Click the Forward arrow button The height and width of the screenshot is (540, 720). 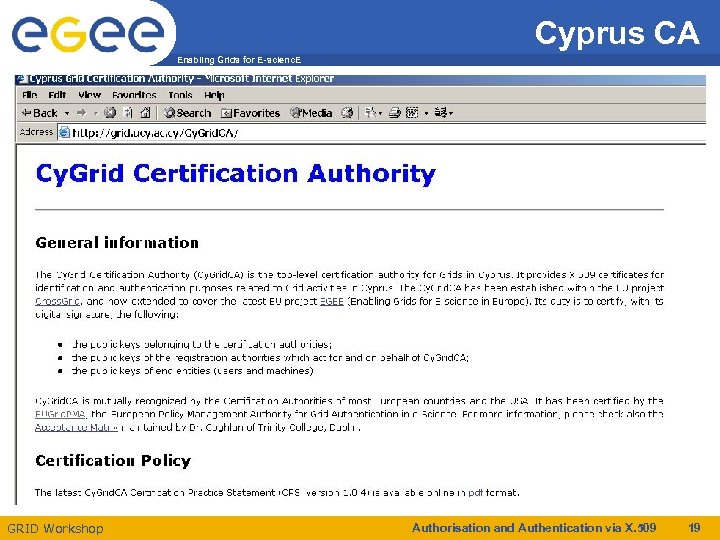pyautogui.click(x=81, y=113)
